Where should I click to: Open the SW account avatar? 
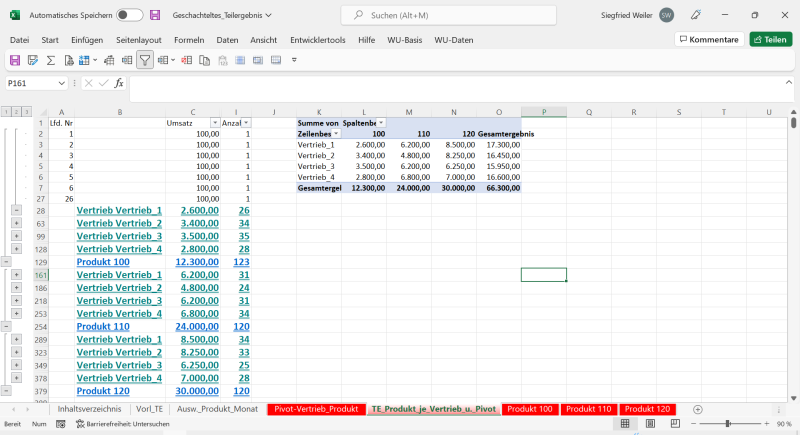tap(666, 15)
